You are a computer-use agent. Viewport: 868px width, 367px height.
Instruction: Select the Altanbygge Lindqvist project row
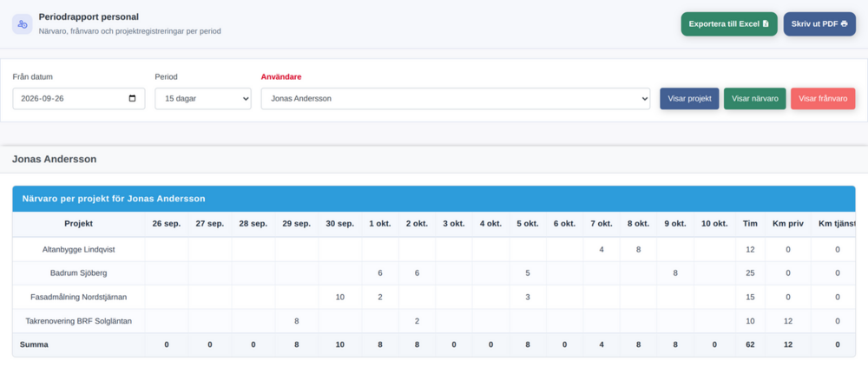(x=433, y=250)
